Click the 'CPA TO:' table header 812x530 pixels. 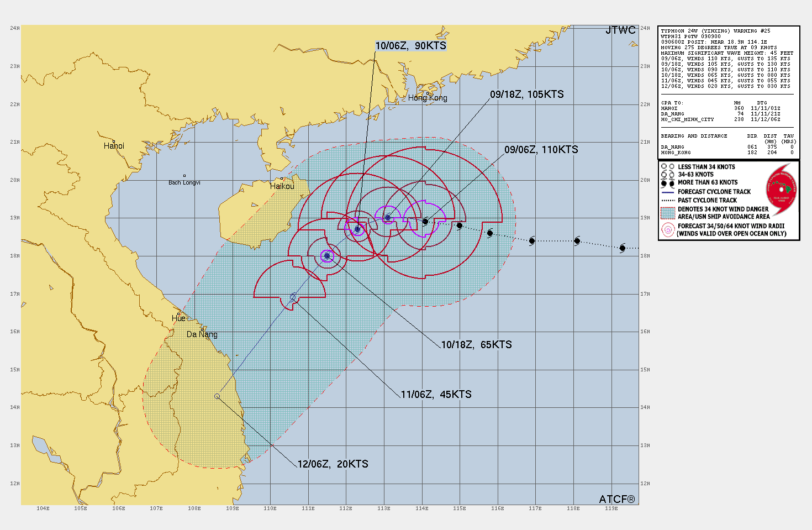point(672,103)
